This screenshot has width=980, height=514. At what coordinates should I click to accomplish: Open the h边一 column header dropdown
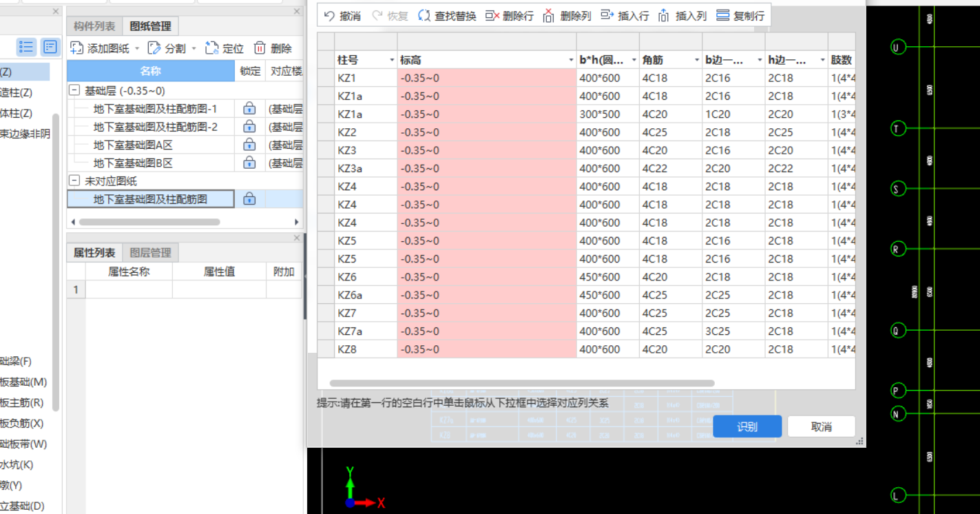click(x=822, y=60)
